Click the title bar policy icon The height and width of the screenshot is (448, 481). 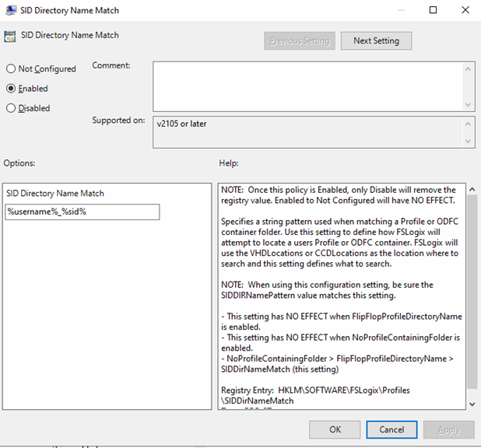tap(10, 10)
